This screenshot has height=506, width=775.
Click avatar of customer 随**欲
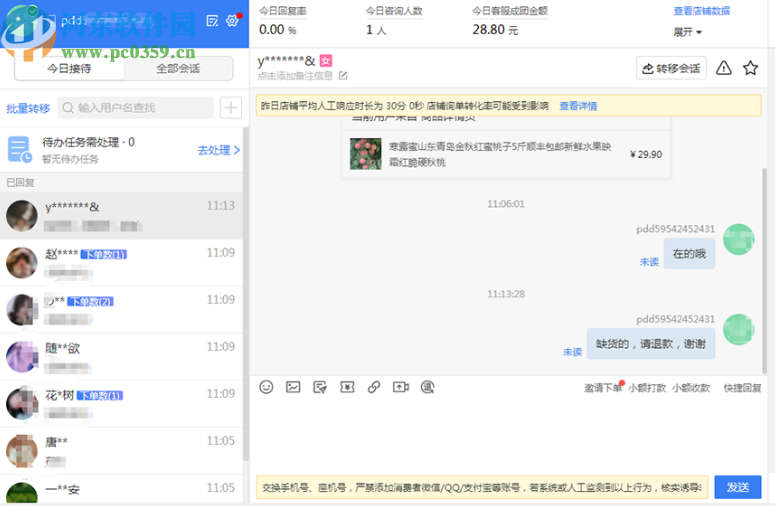22,357
